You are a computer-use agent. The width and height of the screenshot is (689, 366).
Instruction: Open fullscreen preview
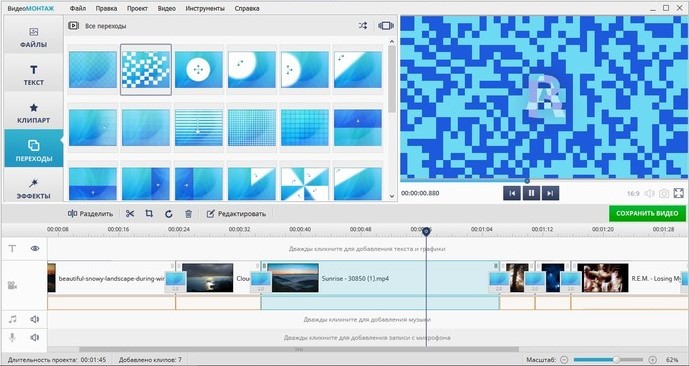(678, 193)
